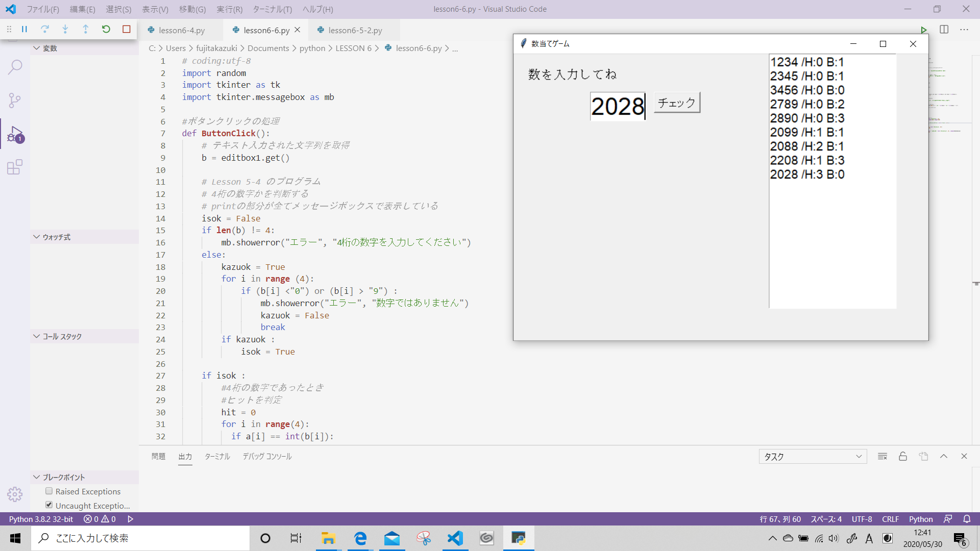Stop debugging with the red square icon
This screenshot has height=551, width=980.
pyautogui.click(x=127, y=29)
